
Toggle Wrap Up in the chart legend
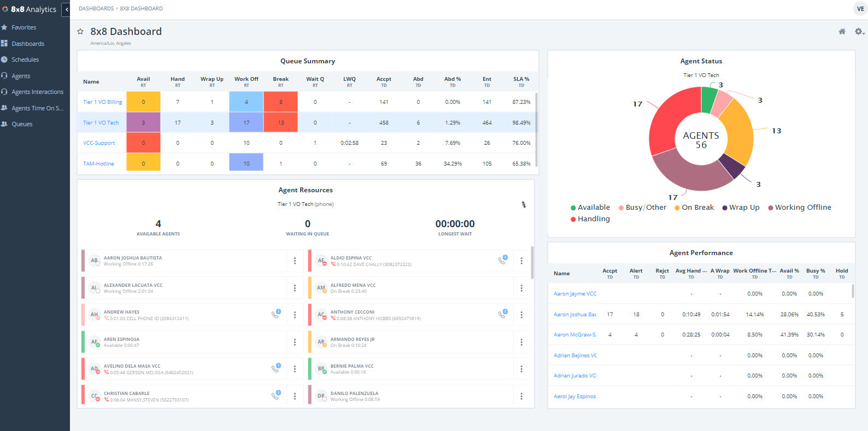pyautogui.click(x=741, y=208)
